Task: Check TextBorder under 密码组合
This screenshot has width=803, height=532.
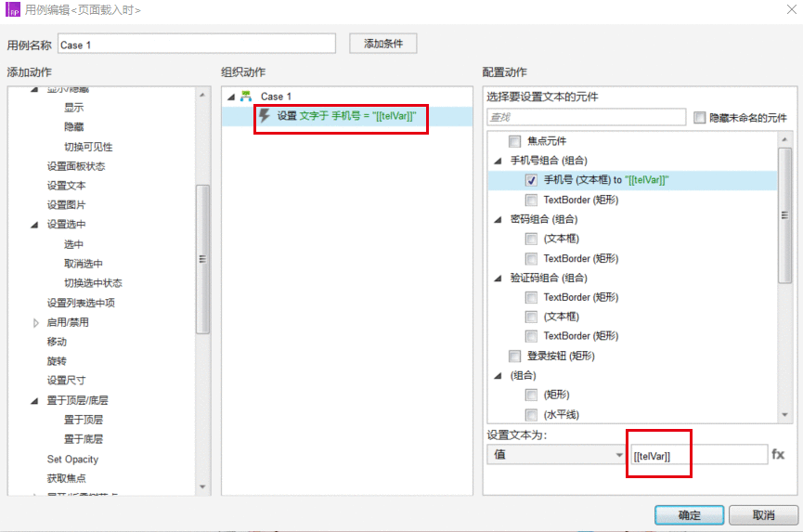Action: (x=531, y=259)
